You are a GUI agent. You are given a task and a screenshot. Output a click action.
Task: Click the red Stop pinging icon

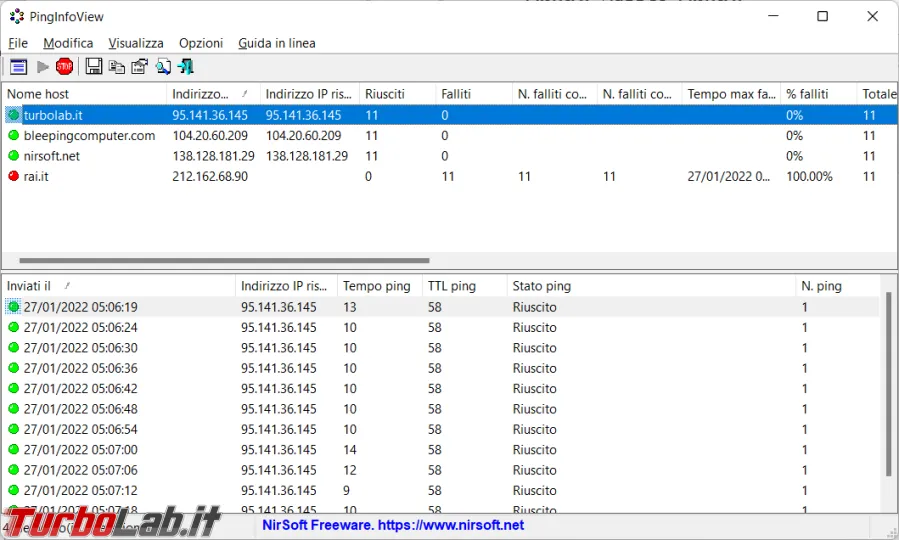[65, 67]
